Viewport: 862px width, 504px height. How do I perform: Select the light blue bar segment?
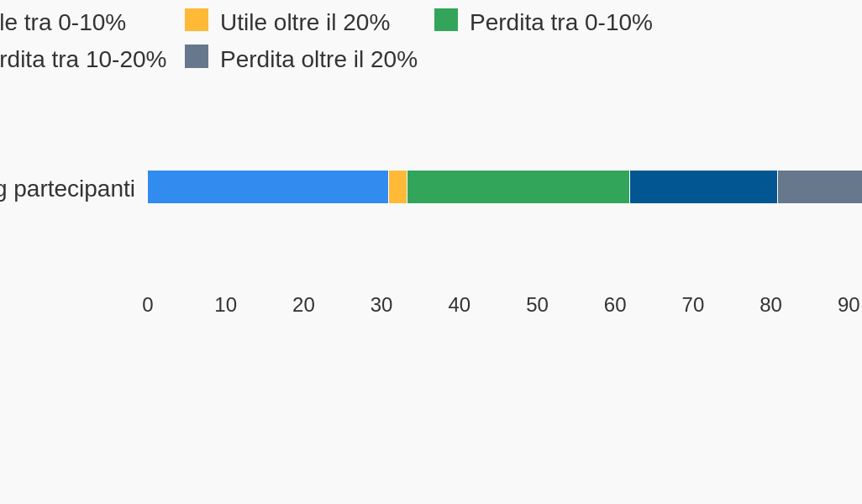[267, 187]
